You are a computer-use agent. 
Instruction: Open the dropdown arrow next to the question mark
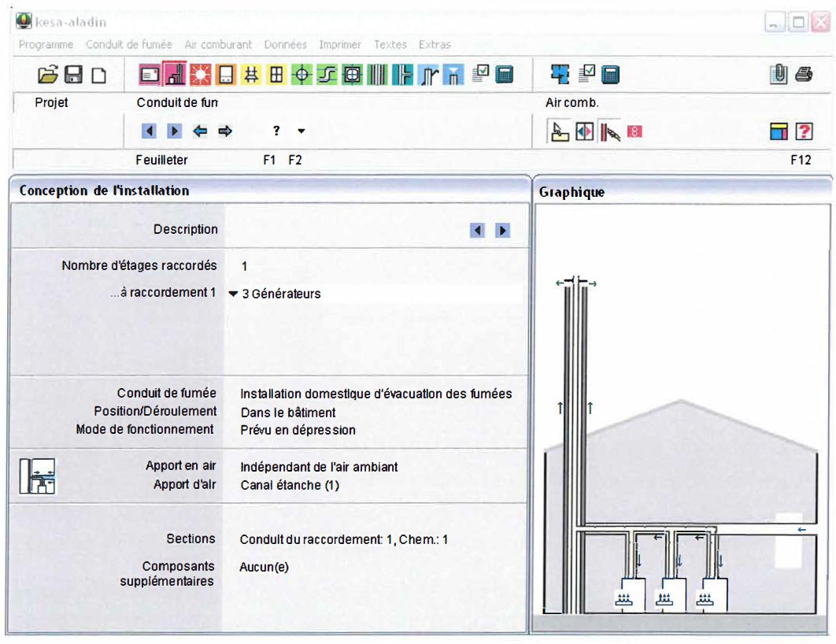click(x=301, y=131)
